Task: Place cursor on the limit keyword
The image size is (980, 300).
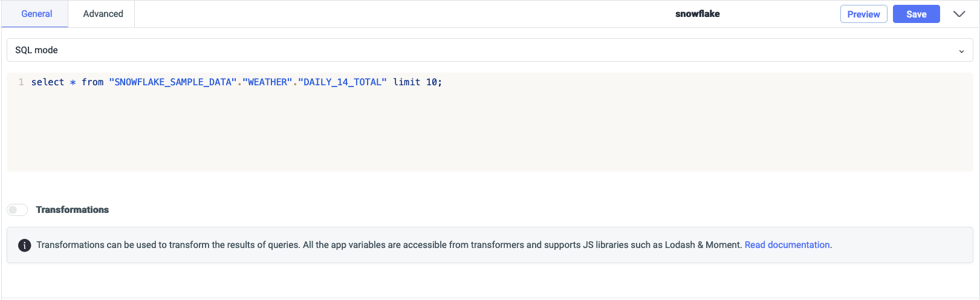Action: tap(406, 82)
